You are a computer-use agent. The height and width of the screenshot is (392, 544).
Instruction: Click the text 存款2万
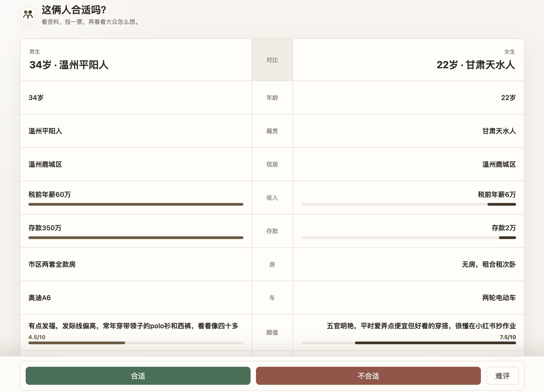coord(504,228)
